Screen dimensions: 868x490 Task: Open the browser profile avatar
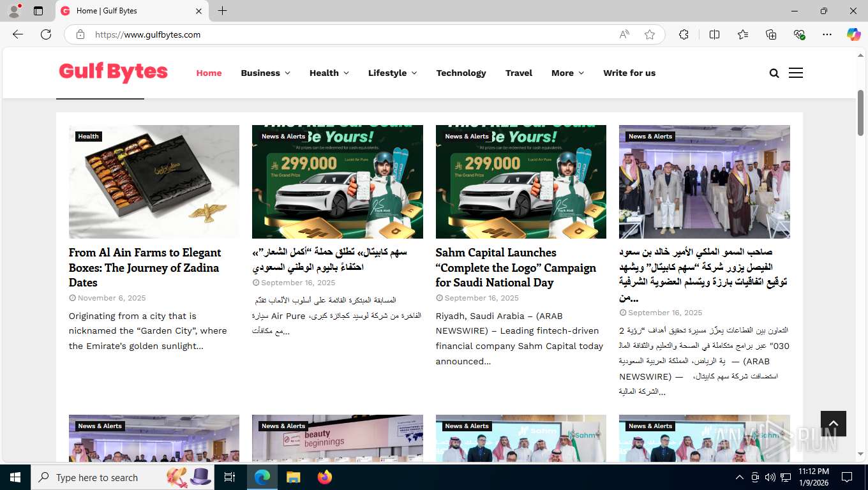[14, 11]
